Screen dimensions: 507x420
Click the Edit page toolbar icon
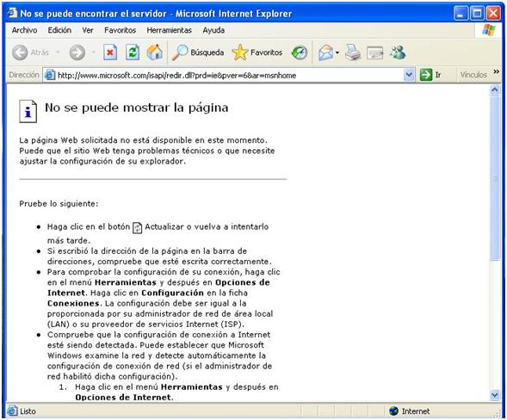(x=375, y=52)
